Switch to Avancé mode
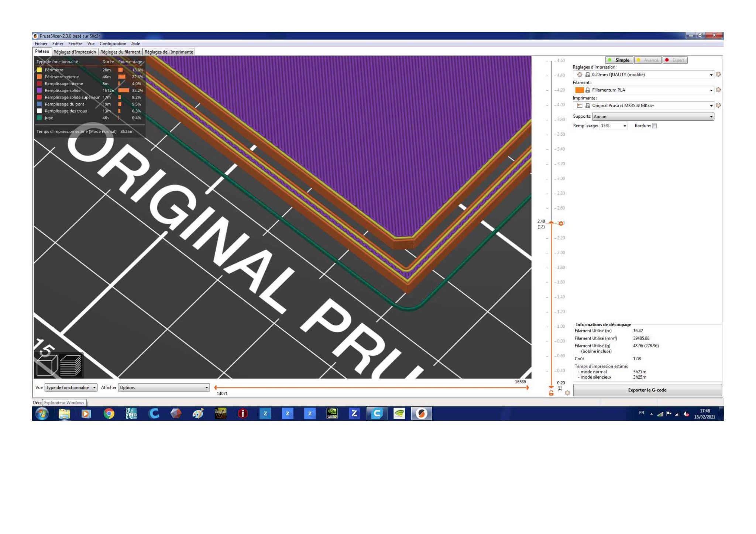This screenshot has width=756, height=534. (648, 60)
